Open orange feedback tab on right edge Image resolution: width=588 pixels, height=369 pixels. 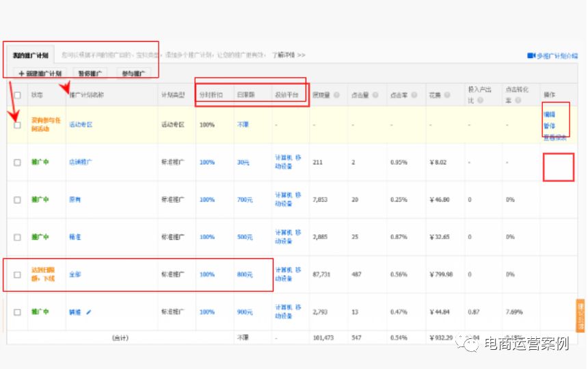[x=580, y=316]
